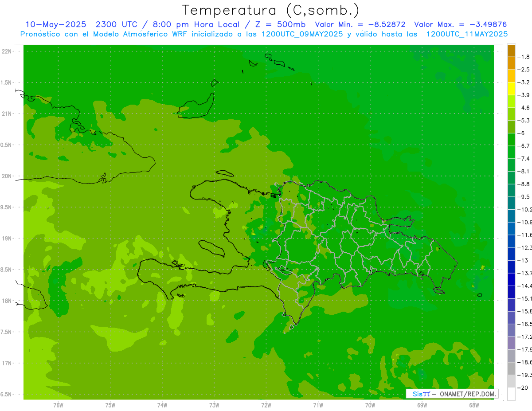Click the '-8.1' colorbar value
The image size is (532, 411).
point(524,171)
